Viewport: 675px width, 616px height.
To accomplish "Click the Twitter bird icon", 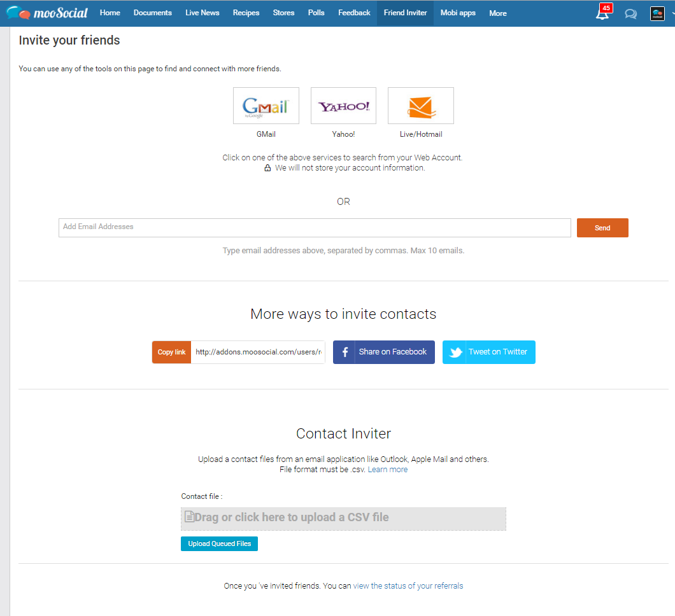I will click(x=455, y=353).
